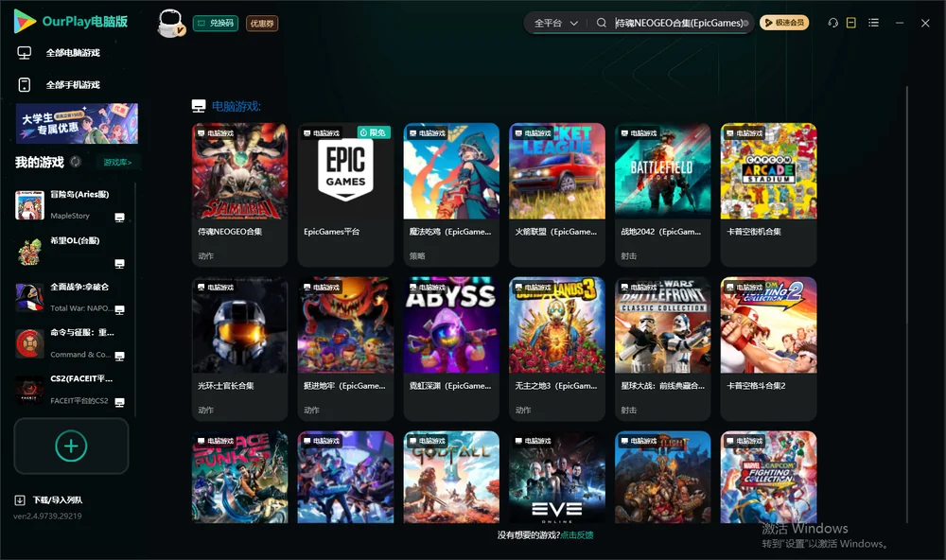Open the EVE Online game card
Image resolution: width=946 pixels, height=560 pixels.
[x=557, y=477]
